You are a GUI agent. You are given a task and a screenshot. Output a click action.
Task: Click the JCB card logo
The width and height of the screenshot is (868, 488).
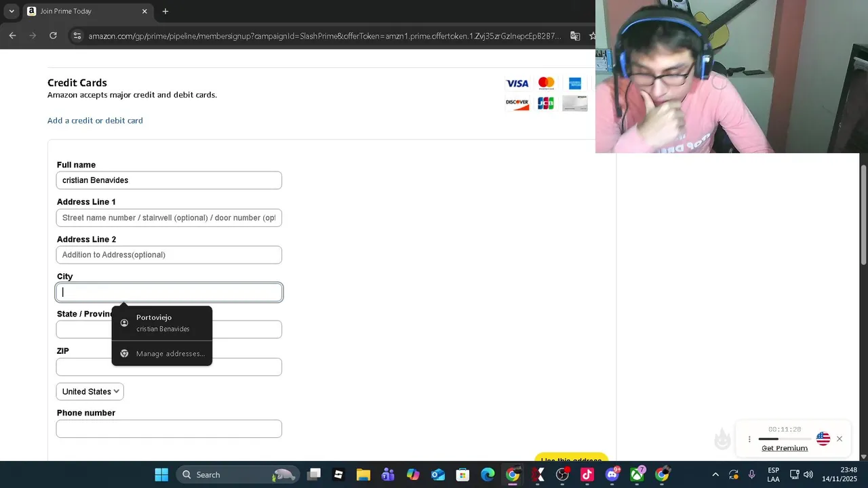tap(546, 104)
